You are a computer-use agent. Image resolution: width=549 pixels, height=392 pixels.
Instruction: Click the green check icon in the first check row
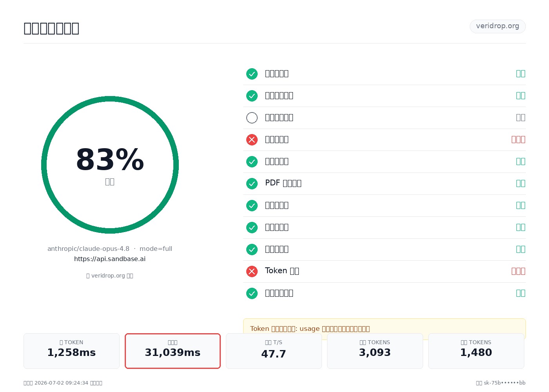[x=252, y=74]
